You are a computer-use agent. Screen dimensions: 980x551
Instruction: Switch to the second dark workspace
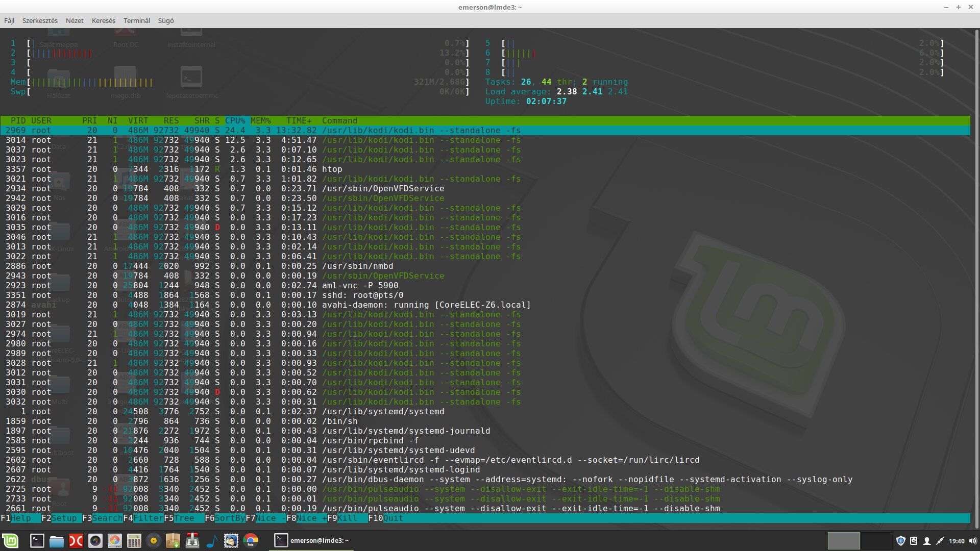[876, 540]
